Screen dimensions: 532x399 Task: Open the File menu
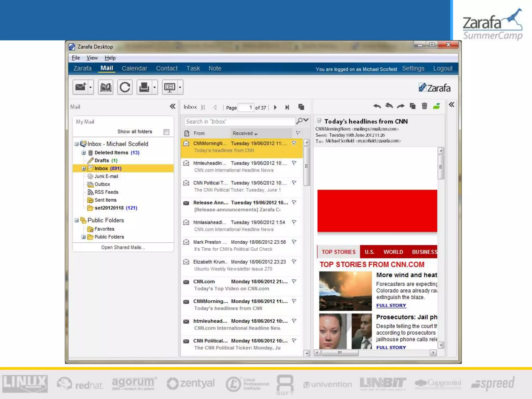pyautogui.click(x=76, y=58)
